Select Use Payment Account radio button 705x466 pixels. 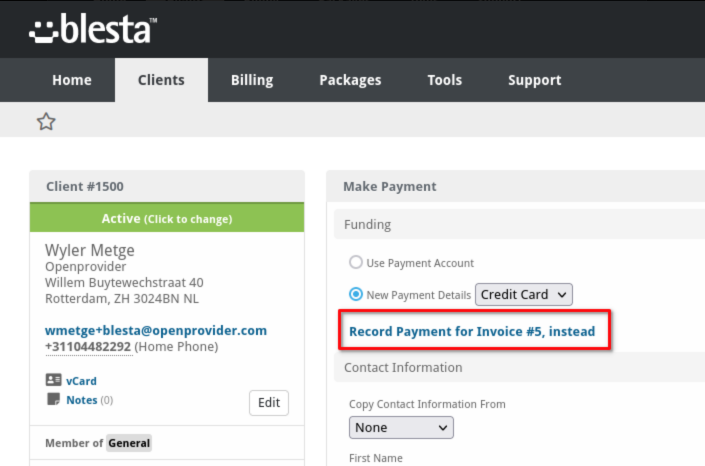click(x=356, y=262)
